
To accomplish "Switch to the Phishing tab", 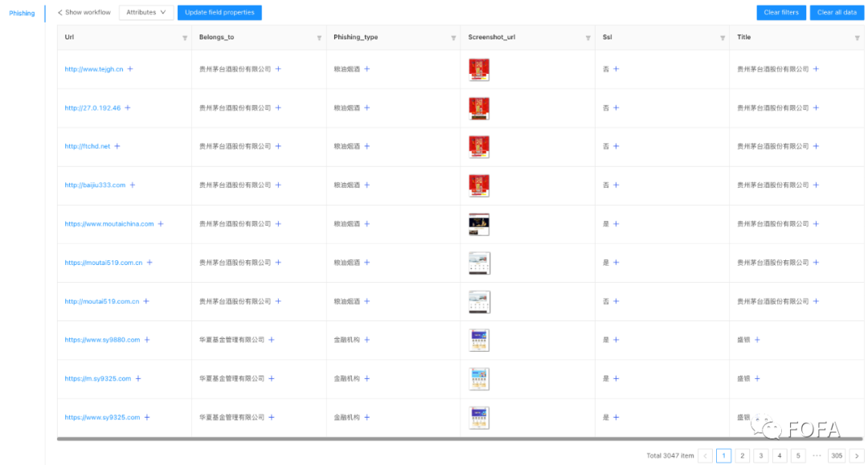I will click(22, 14).
